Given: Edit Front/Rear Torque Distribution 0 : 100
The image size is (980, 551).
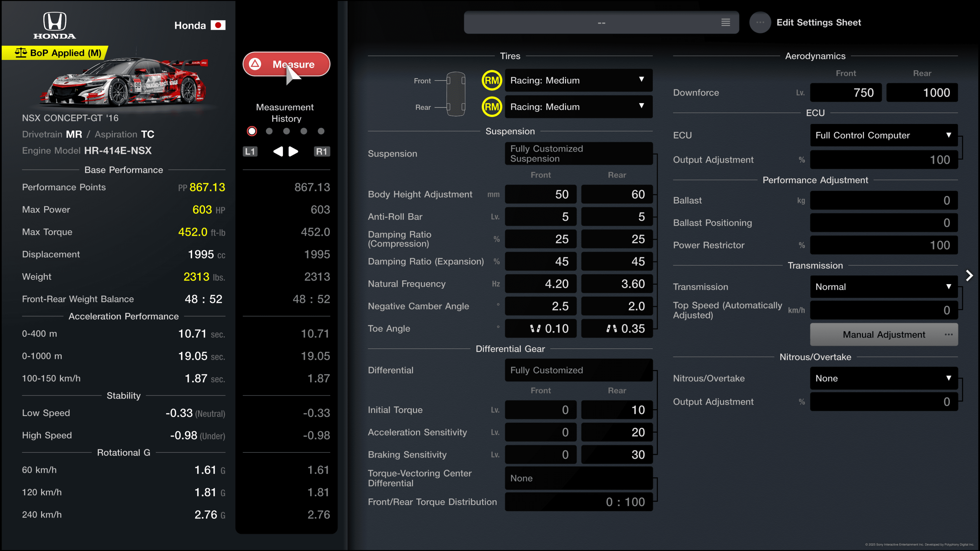Looking at the screenshot, I should [579, 502].
